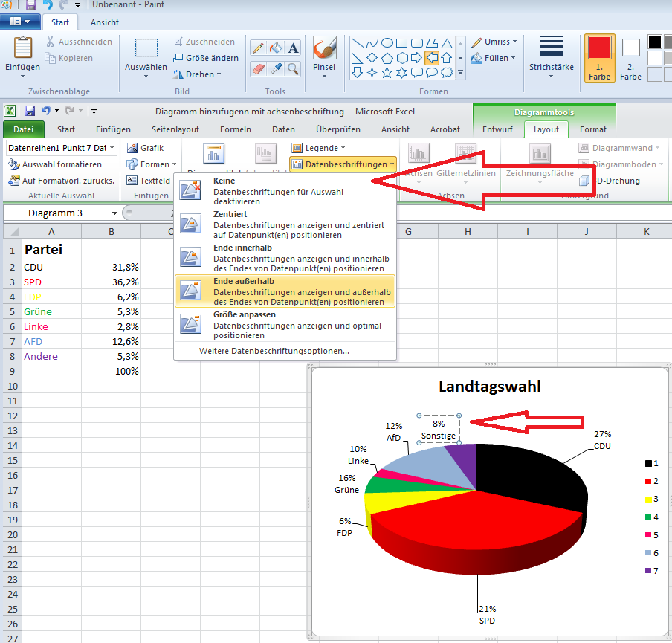Select the Eraser tool
Image resolution: width=672 pixels, height=643 pixels.
pos(259,68)
